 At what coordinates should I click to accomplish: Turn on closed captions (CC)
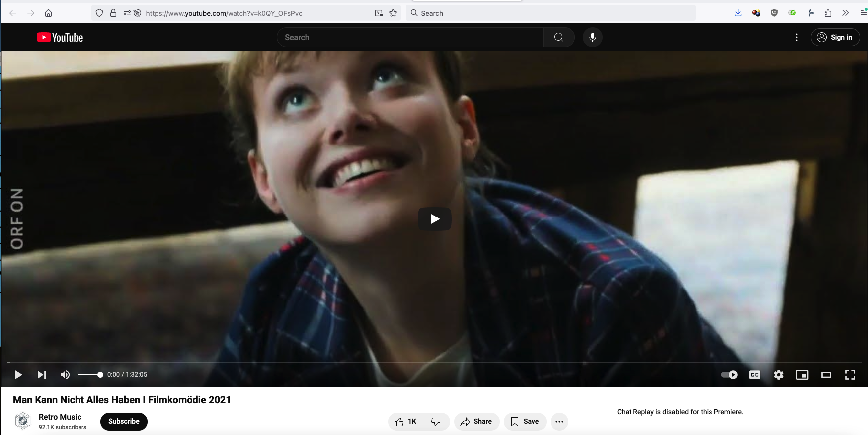click(755, 375)
